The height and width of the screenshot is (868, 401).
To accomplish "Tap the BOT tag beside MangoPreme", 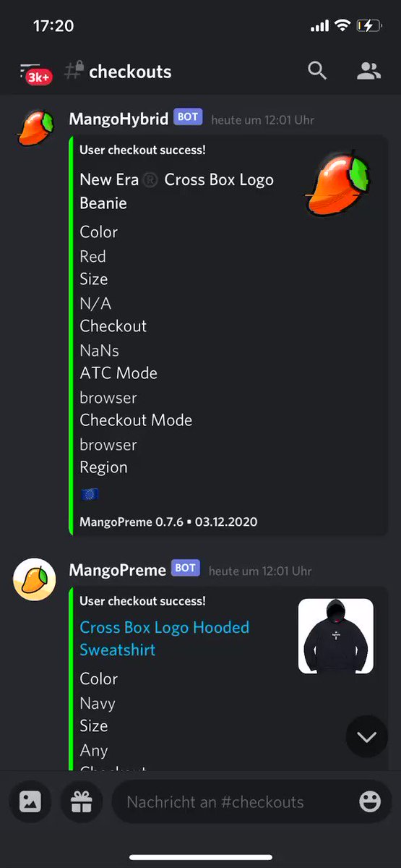I will 186,569.
